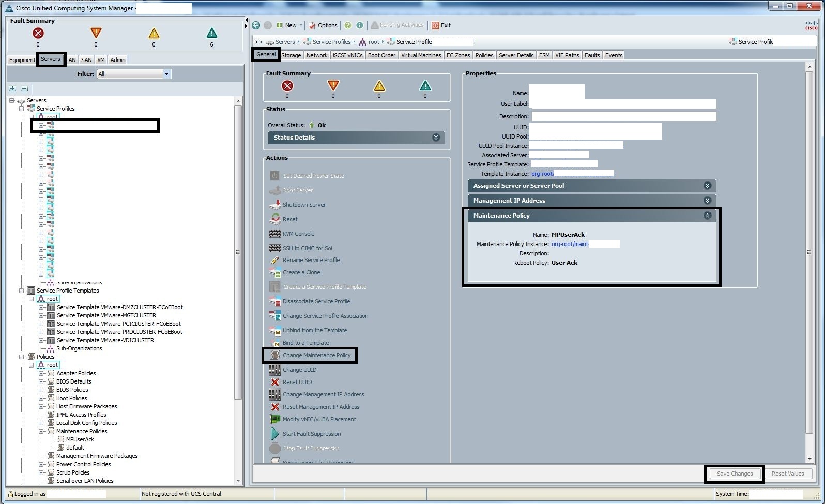Click the KVM Console icon

tap(275, 234)
